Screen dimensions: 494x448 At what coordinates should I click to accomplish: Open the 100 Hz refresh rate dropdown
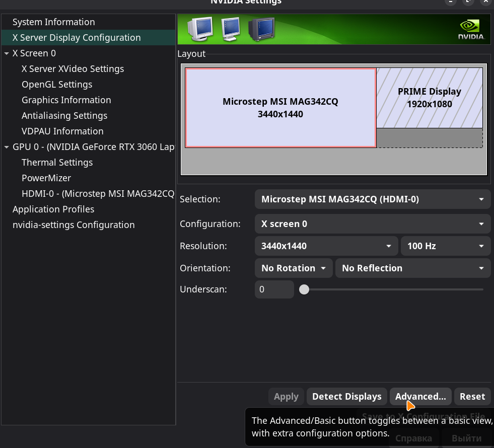pyautogui.click(x=446, y=246)
